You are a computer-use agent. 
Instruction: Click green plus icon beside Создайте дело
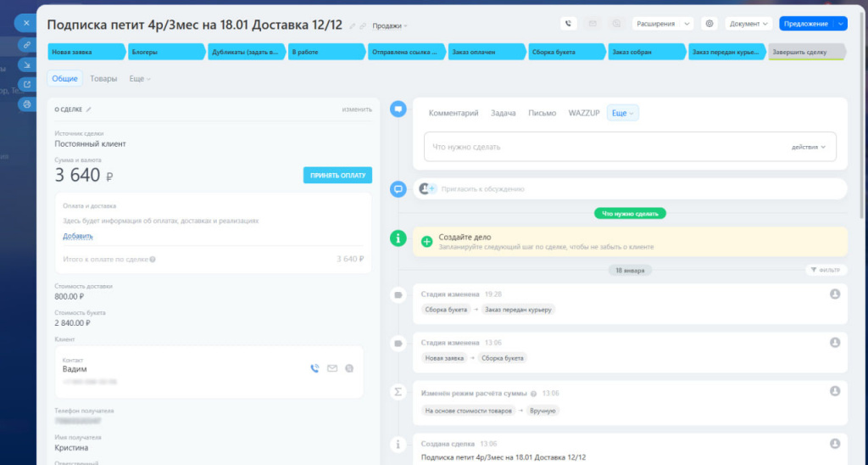pos(426,242)
